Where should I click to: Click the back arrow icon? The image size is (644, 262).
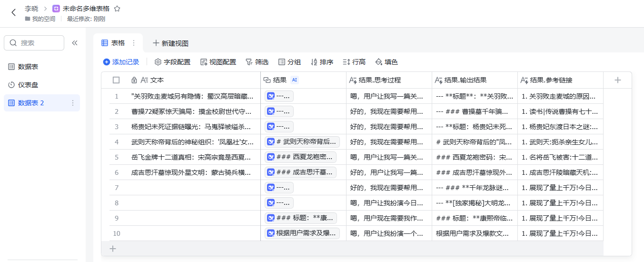[x=13, y=12]
